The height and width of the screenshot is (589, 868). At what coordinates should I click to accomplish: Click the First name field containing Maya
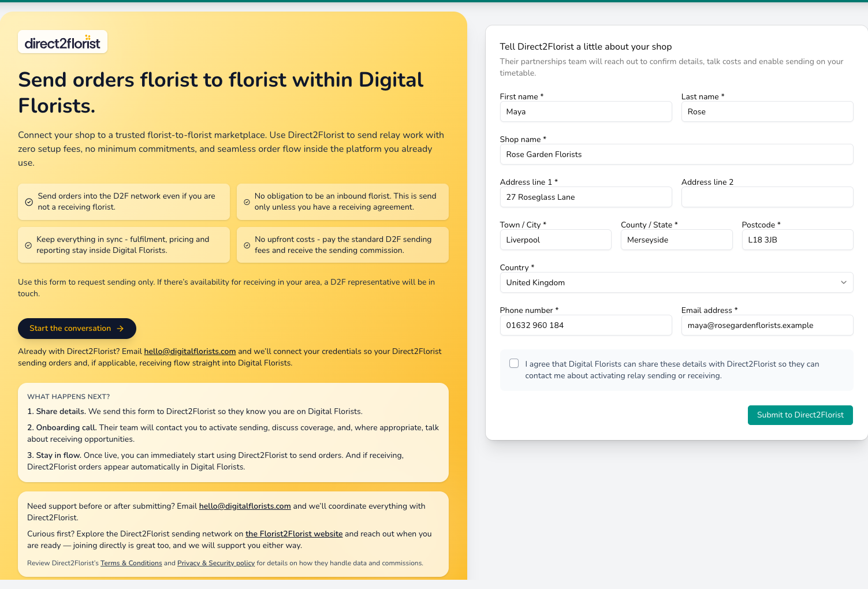(586, 111)
